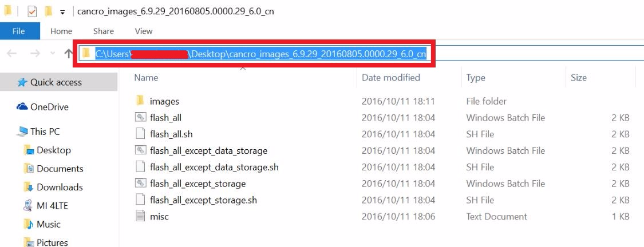Screen dimensions: 644x247
Task: Open OneDrive in the navigation pane
Action: (49, 107)
